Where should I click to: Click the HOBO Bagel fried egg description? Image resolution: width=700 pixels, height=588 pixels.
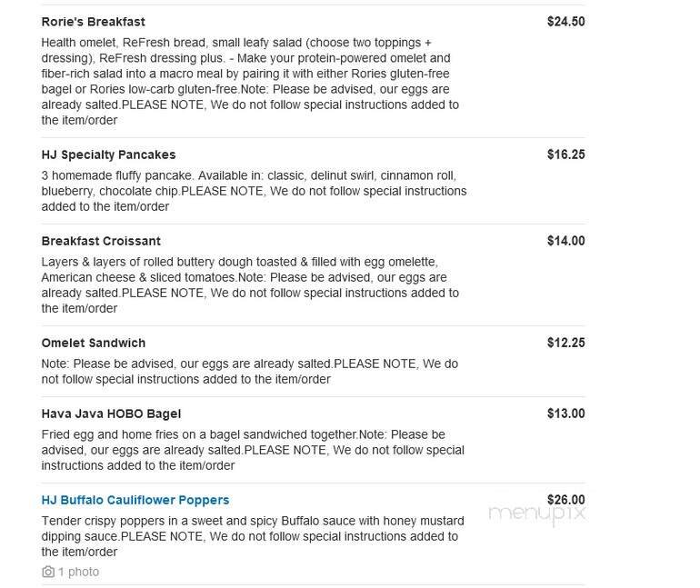(252, 450)
